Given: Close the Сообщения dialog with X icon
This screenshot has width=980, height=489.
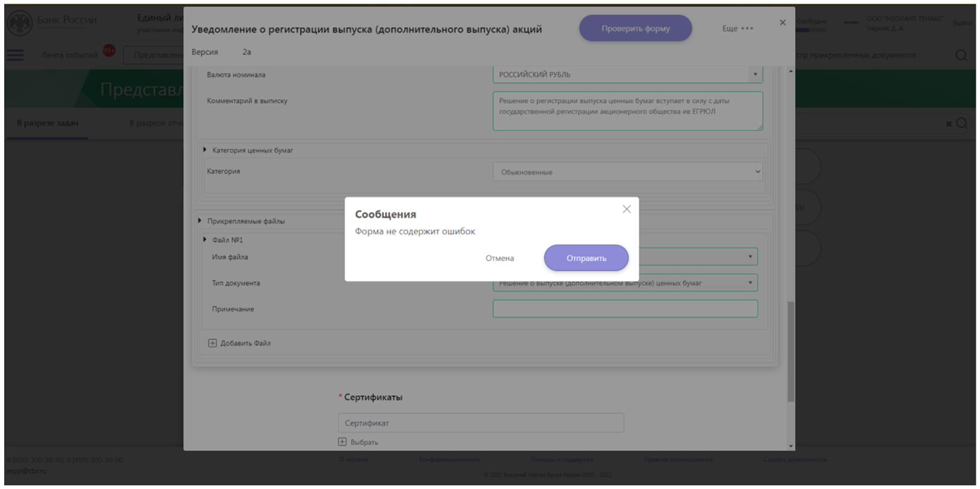Looking at the screenshot, I should pos(626,209).
